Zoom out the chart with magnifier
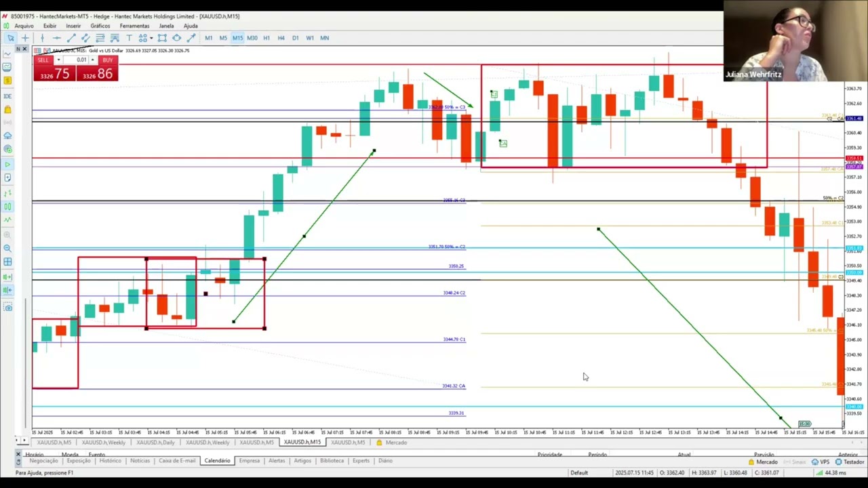Image resolution: width=868 pixels, height=488 pixels. pos(7,248)
